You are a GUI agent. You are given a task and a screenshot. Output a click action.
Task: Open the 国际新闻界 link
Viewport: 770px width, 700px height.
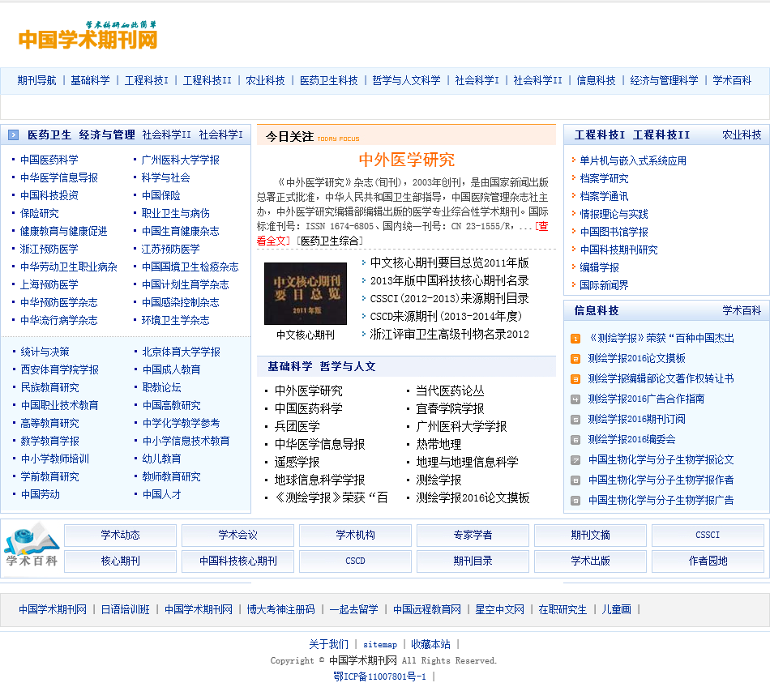pos(604,285)
